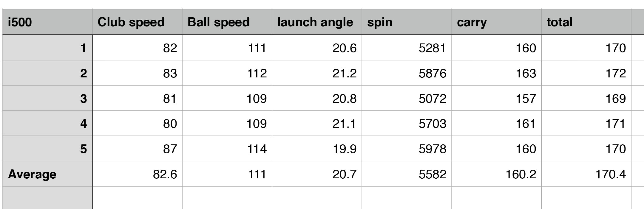The width and height of the screenshot is (644, 209).
Task: Select launch angle cell 19.9
Action: point(317,149)
